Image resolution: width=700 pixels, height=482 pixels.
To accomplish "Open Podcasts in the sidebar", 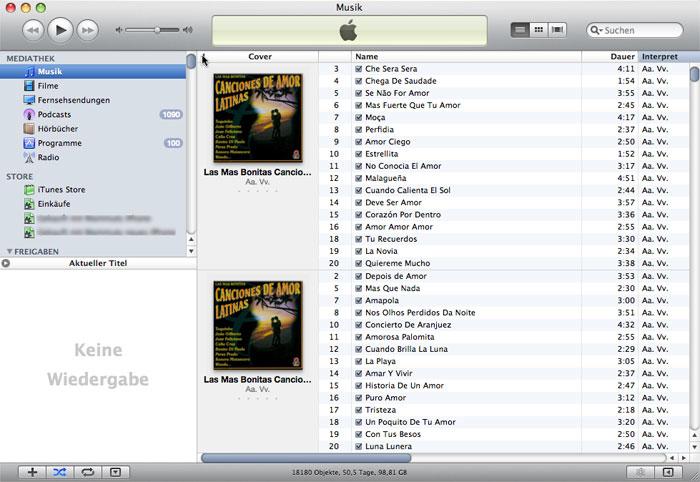I will (x=54, y=114).
